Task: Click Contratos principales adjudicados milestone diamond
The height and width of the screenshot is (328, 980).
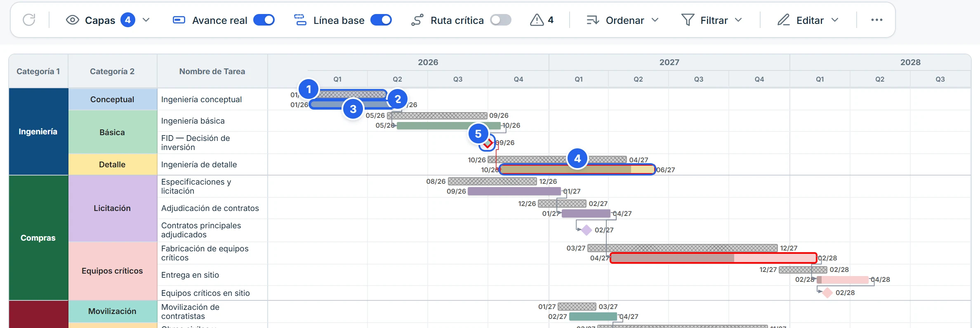Action: pos(587,230)
